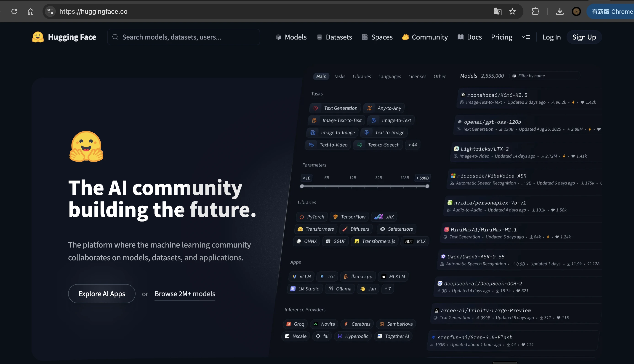Image resolution: width=634 pixels, height=364 pixels.
Task: Open the browser downloads icon
Action: click(560, 11)
